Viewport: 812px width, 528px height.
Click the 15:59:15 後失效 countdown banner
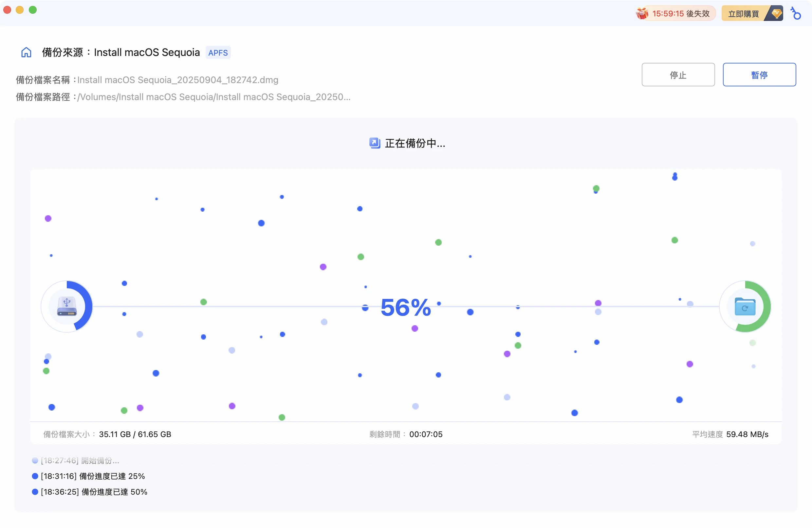[x=679, y=14]
